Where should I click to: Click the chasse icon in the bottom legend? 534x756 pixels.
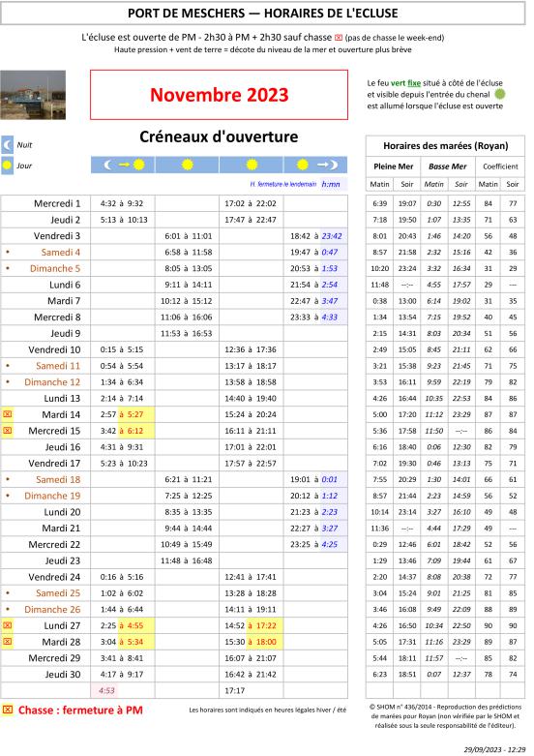pyautogui.click(x=7, y=710)
